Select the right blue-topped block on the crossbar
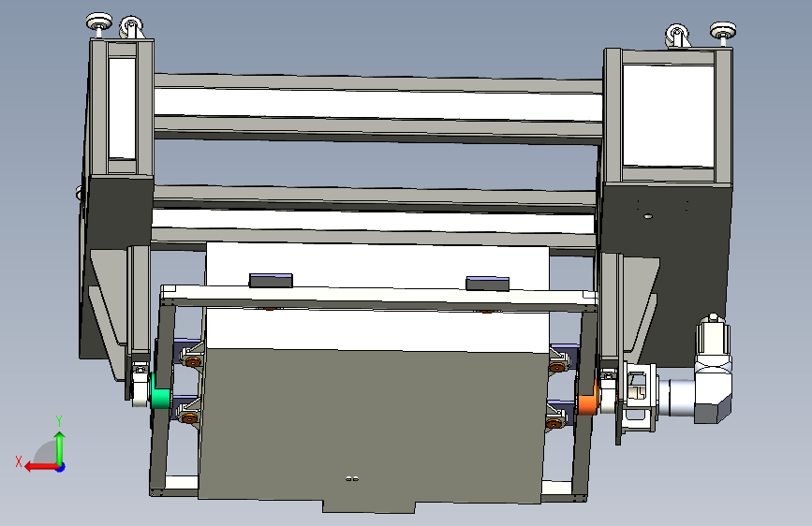Image resolution: width=812 pixels, height=526 pixels. 487,284
